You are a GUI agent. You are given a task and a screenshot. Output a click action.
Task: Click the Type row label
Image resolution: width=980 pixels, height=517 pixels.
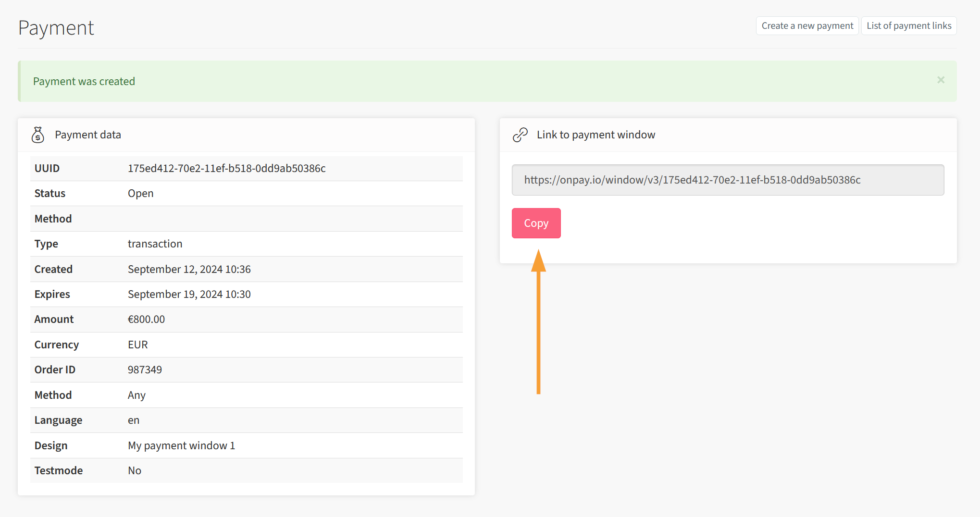pyautogui.click(x=46, y=244)
